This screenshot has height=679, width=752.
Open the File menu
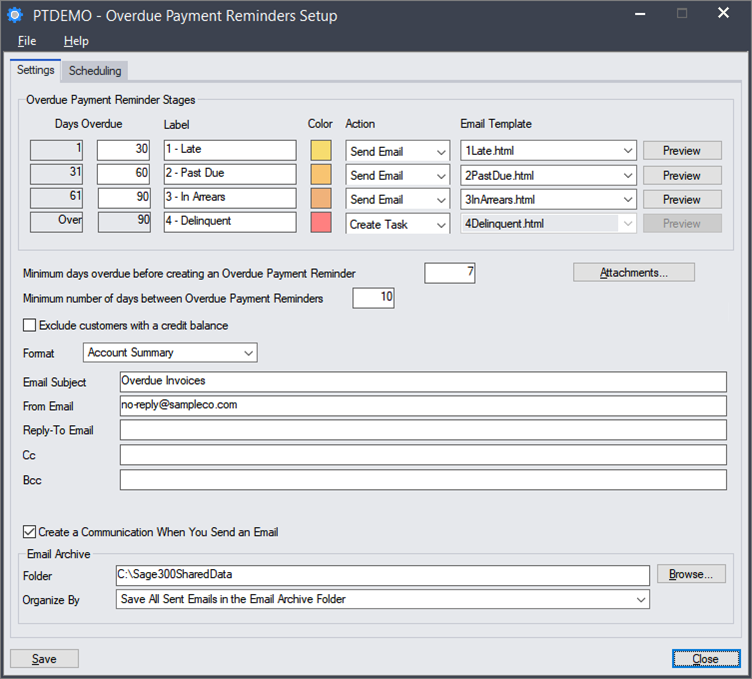pos(27,41)
